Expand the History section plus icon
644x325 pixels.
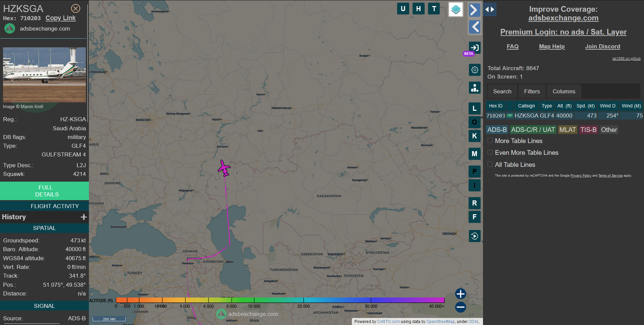[84, 217]
